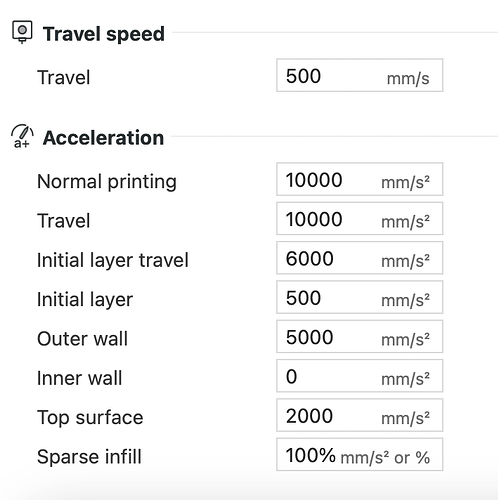This screenshot has width=498, height=500.
Task: Click the Initial layer label
Action: coord(85,300)
